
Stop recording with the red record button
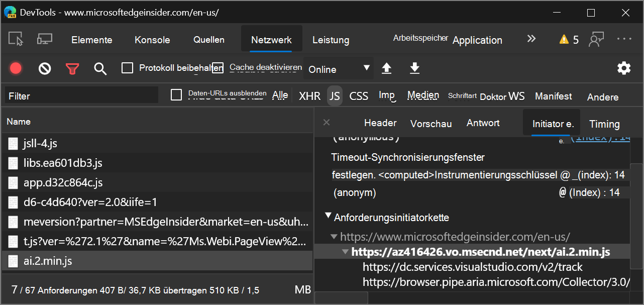tap(16, 68)
